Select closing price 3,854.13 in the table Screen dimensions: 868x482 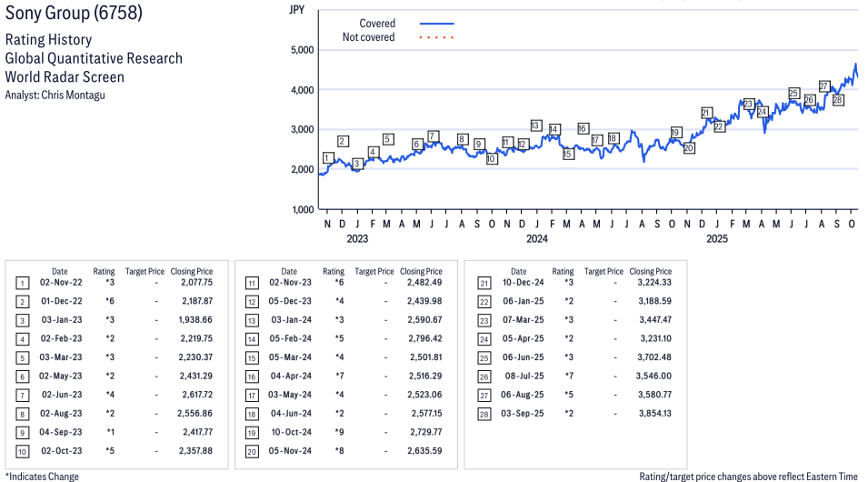click(x=651, y=413)
